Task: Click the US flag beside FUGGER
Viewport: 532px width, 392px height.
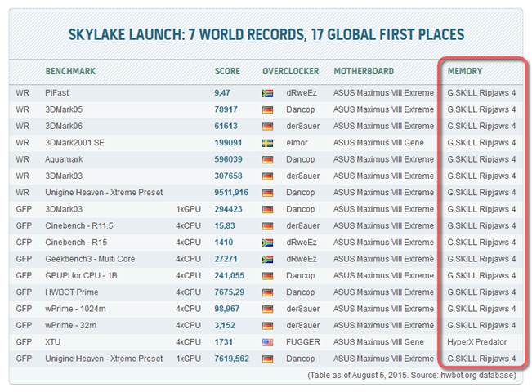Action: tap(267, 342)
